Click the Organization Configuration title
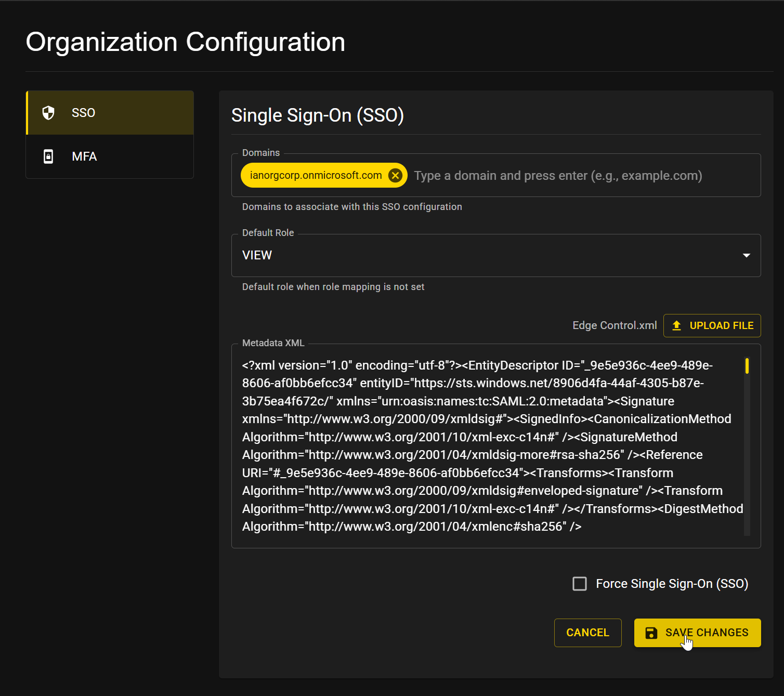Image resolution: width=784 pixels, height=696 pixels. coord(186,42)
